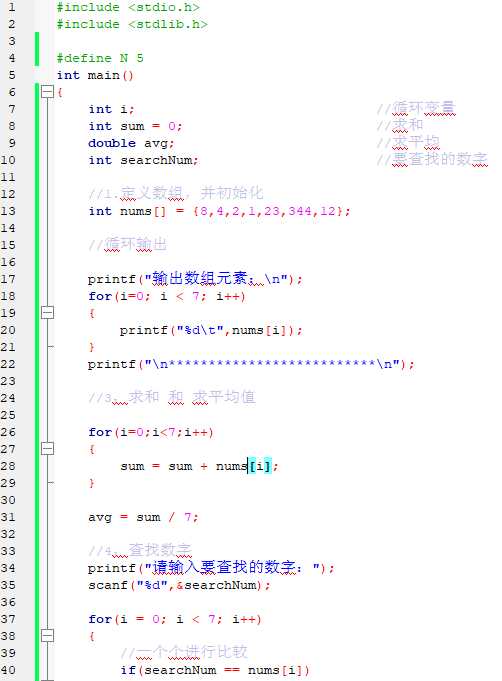502x681 pixels.
Task: Click on 'double avg;' declaration
Action: (131, 143)
